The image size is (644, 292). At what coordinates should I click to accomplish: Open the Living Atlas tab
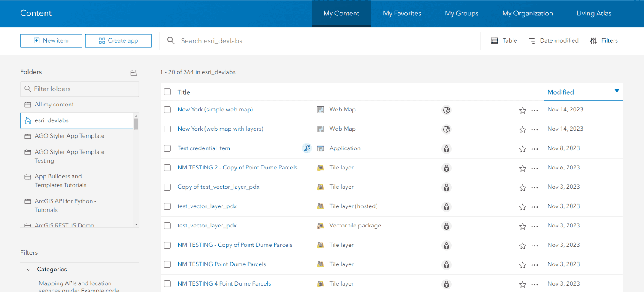click(x=594, y=13)
